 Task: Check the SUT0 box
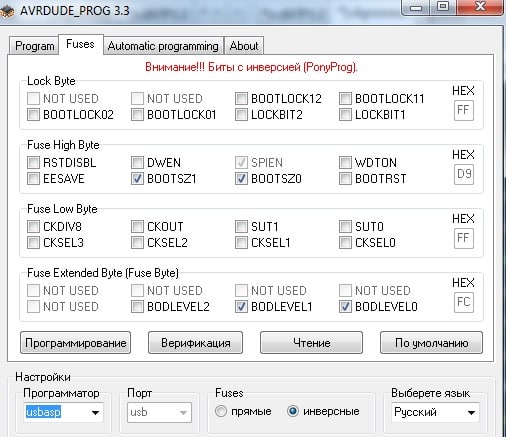pyautogui.click(x=345, y=227)
